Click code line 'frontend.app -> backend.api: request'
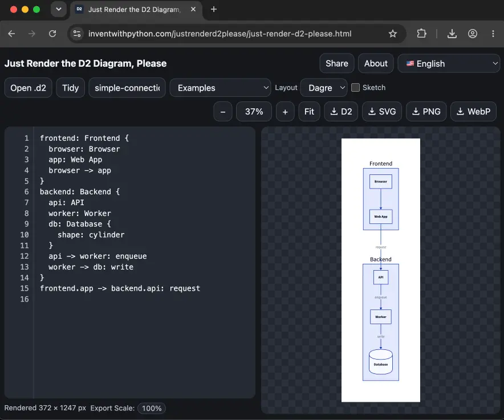504x420 pixels. click(x=120, y=288)
